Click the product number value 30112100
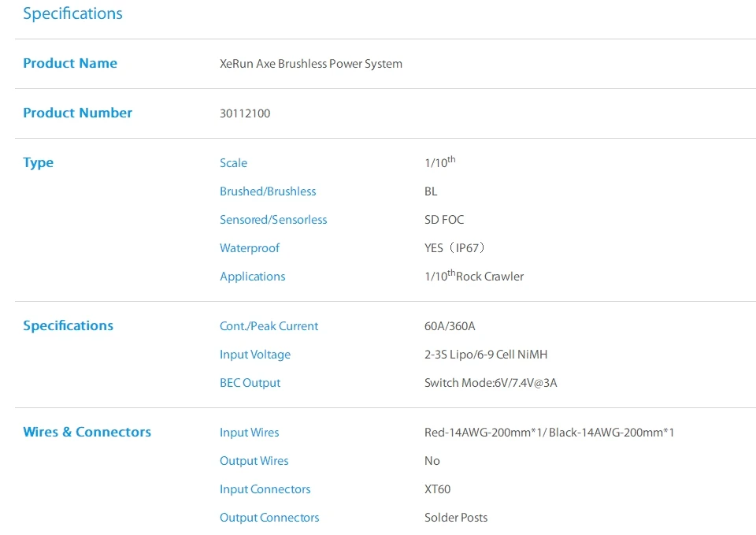The image size is (756, 535). 245,113
